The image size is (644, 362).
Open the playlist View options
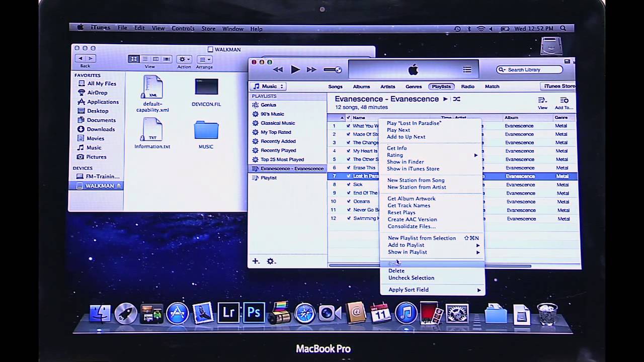pyautogui.click(x=542, y=103)
